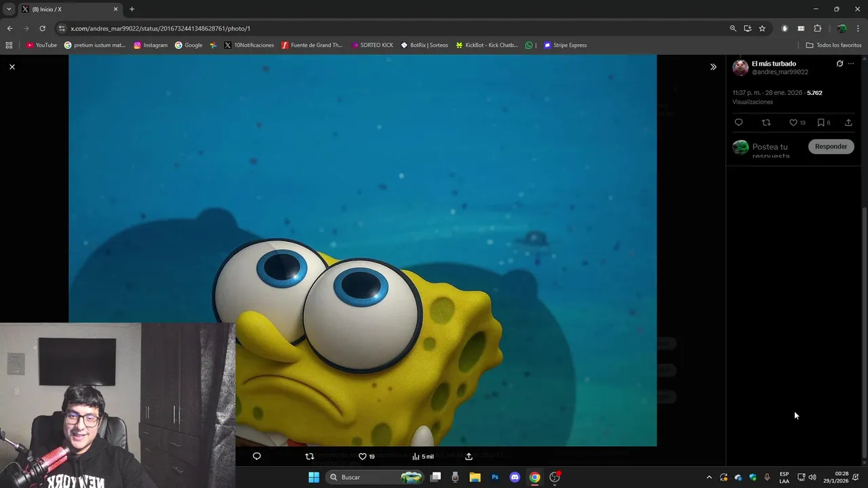868x488 pixels.
Task: Bookmark the post with 6 saves
Action: coord(821,123)
